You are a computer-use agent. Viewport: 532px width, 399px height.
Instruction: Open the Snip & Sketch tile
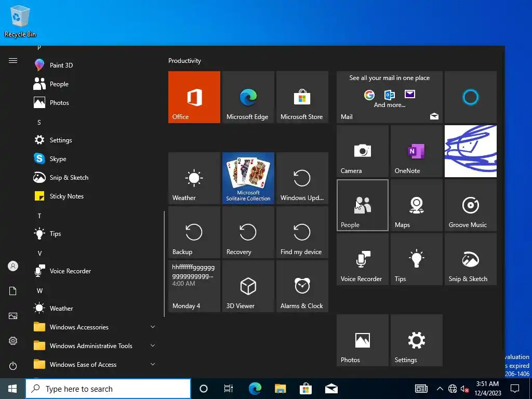(471, 259)
